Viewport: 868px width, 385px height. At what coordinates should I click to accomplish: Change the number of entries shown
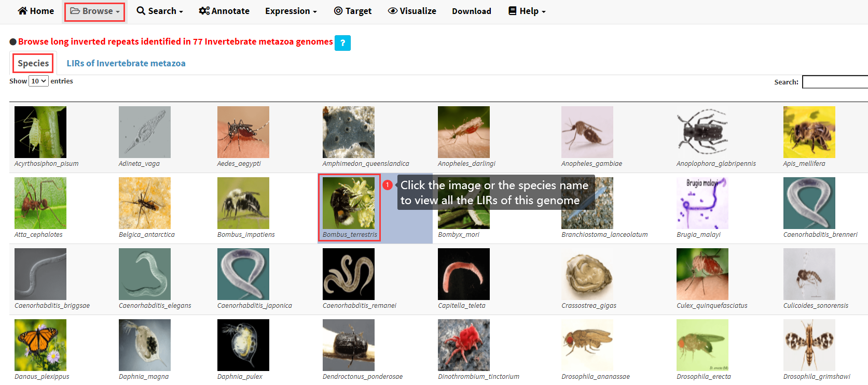38,81
